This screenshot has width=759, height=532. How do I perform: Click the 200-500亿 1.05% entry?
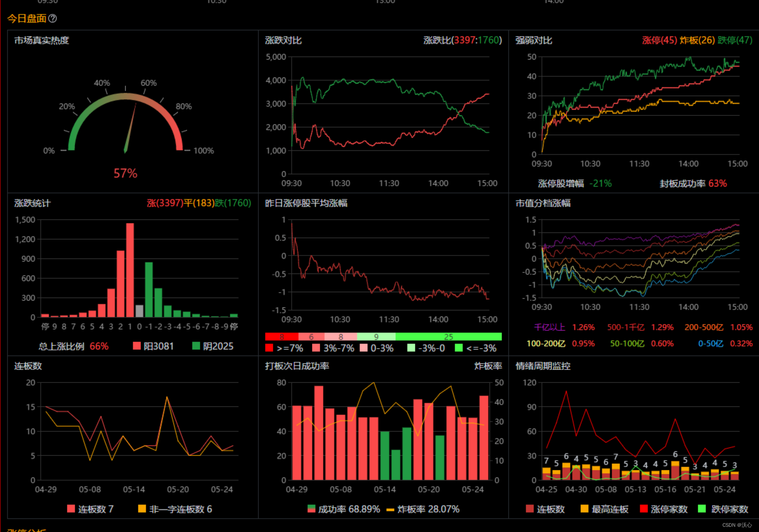coord(719,327)
